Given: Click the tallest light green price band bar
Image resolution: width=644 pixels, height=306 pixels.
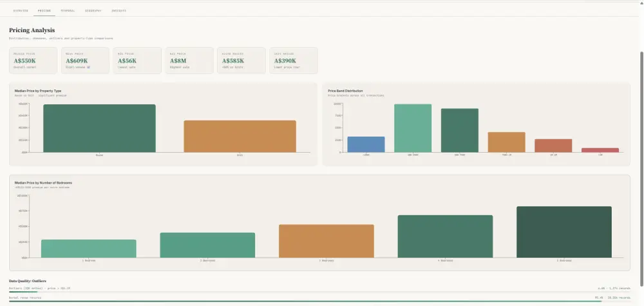Looking at the screenshot, I should point(413,128).
